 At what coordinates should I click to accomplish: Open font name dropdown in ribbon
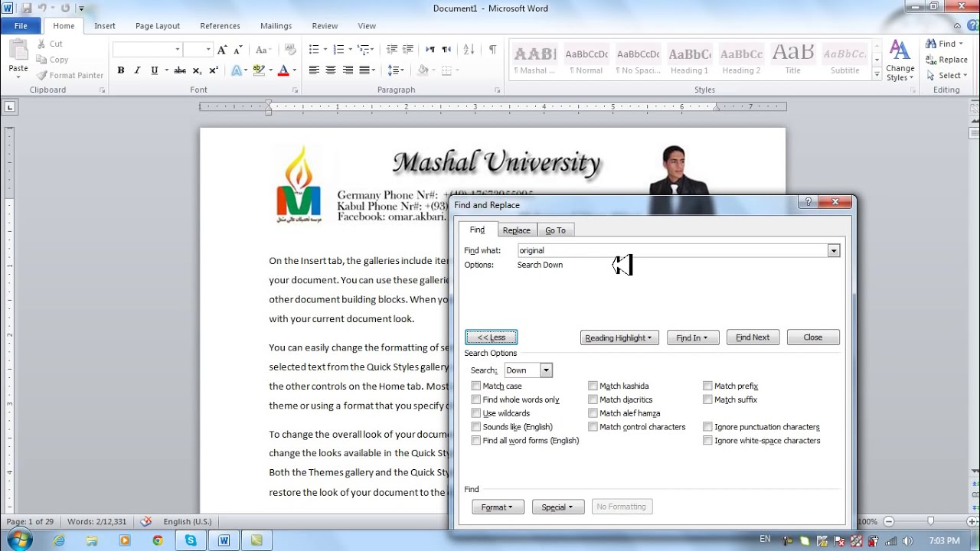click(x=177, y=50)
